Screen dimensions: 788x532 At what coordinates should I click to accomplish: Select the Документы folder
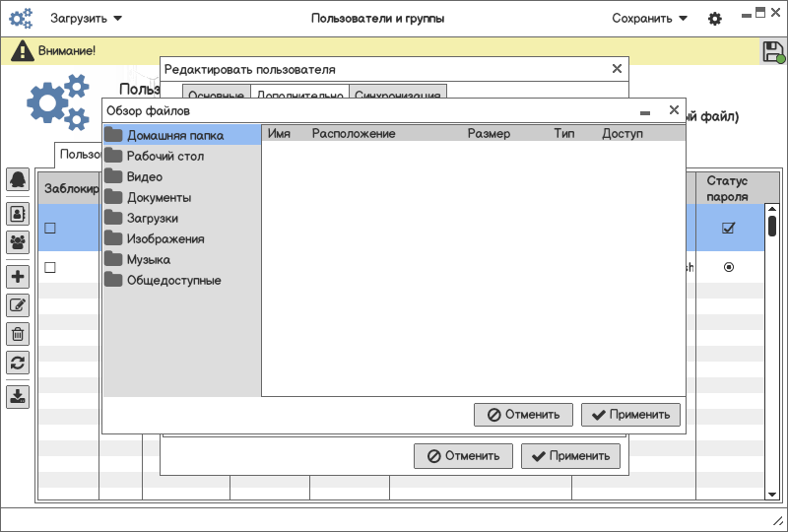[x=182, y=197]
